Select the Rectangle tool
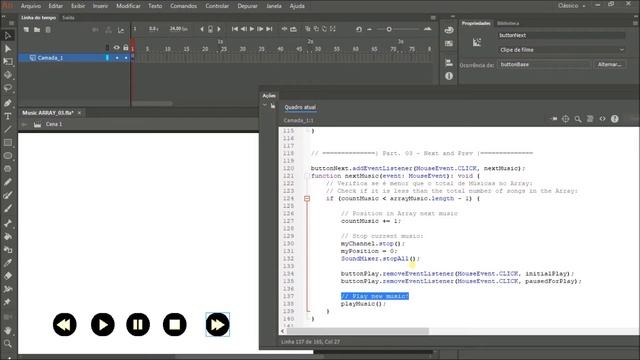The height and width of the screenshot is (360, 640). (8, 142)
